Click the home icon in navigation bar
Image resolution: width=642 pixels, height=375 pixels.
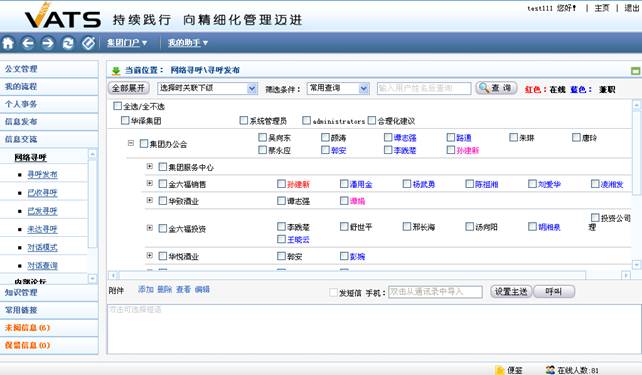(8, 43)
